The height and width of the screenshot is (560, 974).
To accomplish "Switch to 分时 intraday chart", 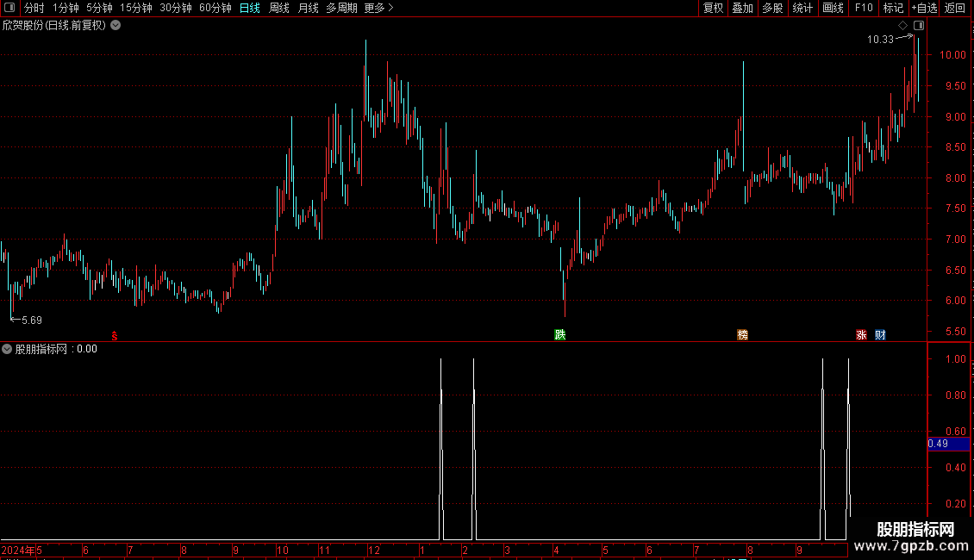I will [34, 8].
